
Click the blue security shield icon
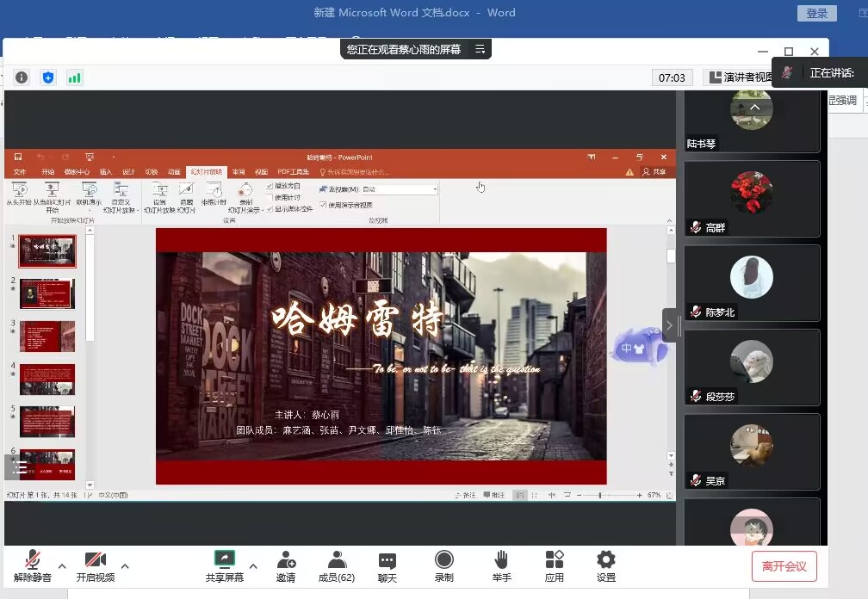[x=48, y=77]
